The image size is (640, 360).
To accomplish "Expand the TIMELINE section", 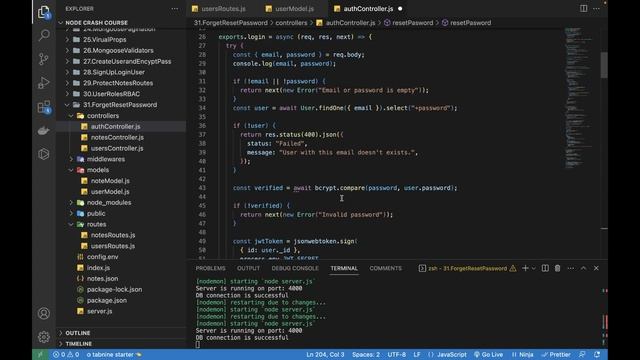I will 121,344.
